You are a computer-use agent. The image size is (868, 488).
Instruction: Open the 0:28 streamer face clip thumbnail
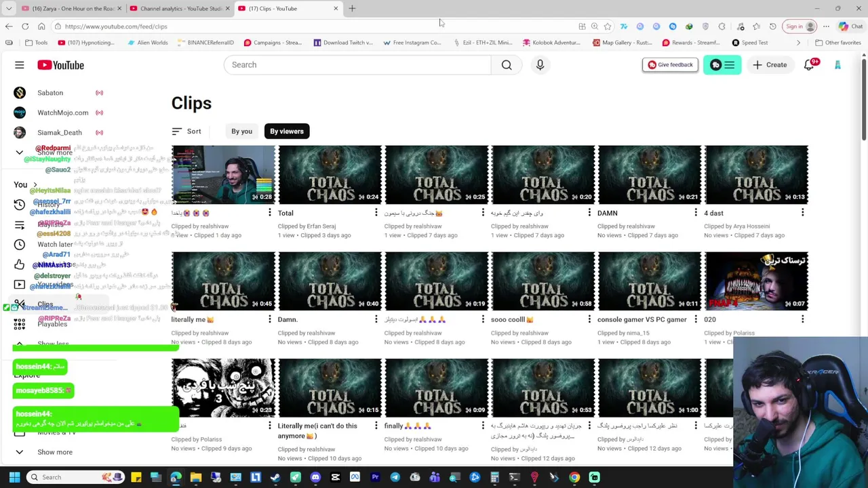(x=223, y=175)
